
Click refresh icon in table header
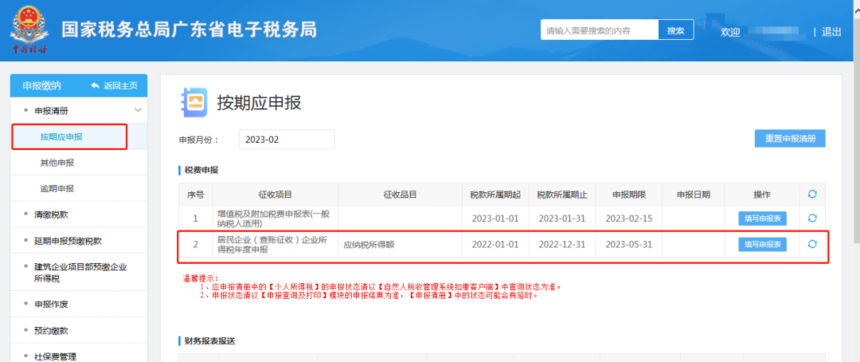click(812, 194)
